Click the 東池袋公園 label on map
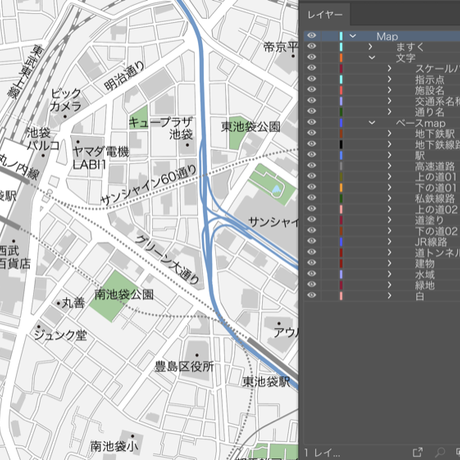 [x=251, y=127]
